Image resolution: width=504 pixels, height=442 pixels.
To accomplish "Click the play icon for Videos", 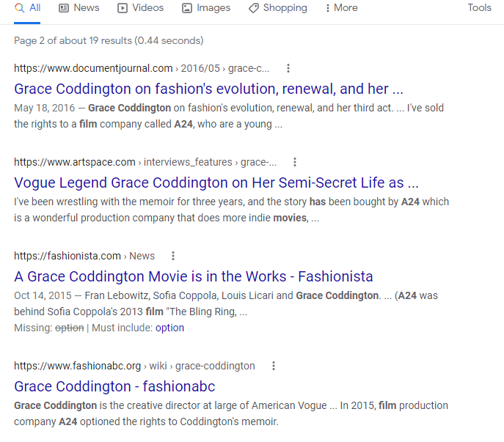I will click(122, 8).
